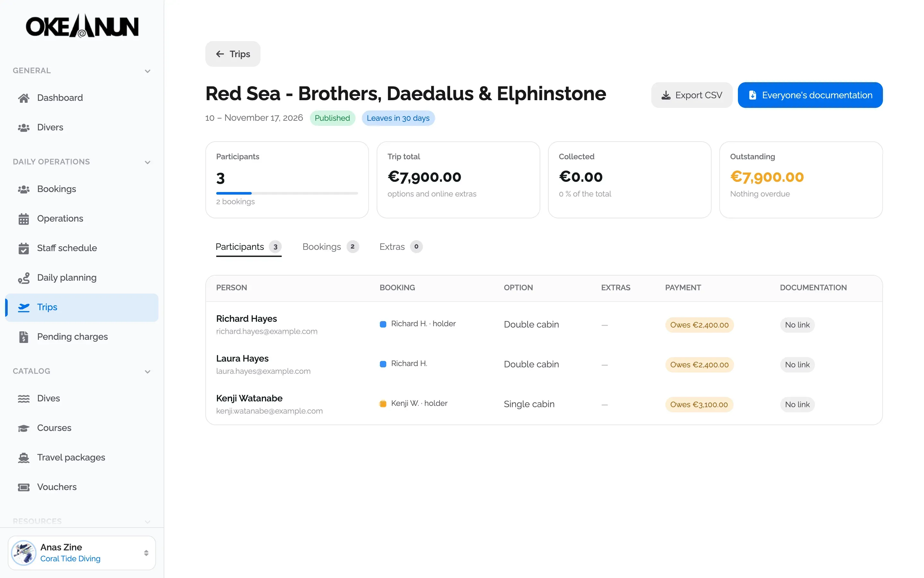
Task: Click the PAYMENT column header
Action: (683, 288)
